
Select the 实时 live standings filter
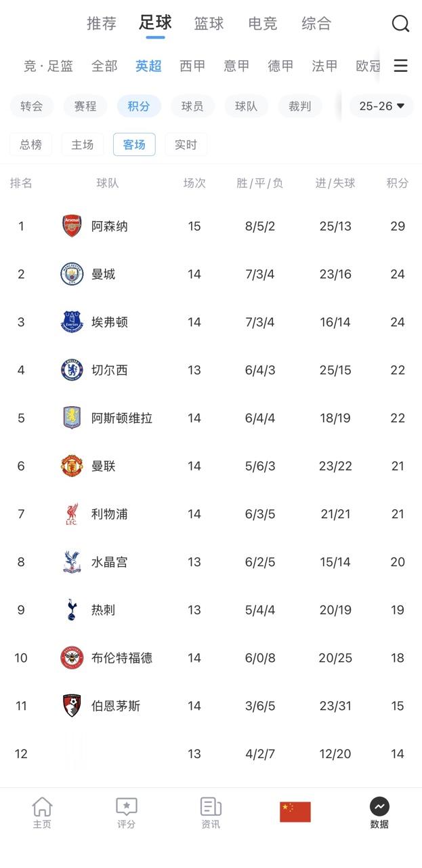(x=186, y=144)
